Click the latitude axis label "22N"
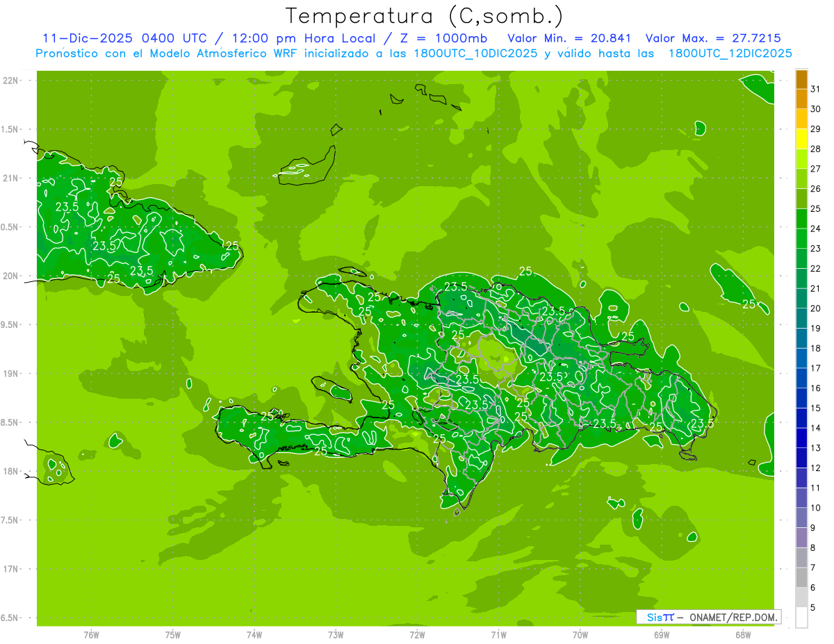Image resolution: width=834 pixels, height=644 pixels. (x=12, y=81)
